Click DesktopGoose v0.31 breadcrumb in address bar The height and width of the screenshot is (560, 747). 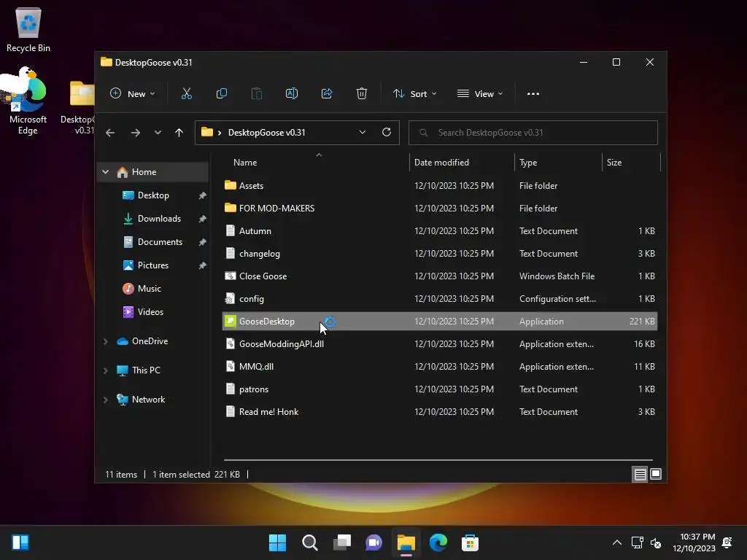[x=266, y=133]
